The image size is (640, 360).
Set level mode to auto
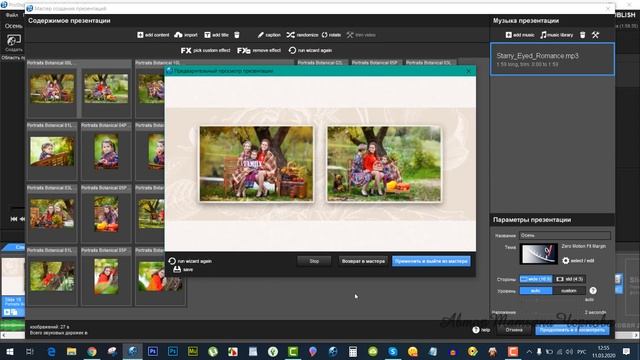pyautogui.click(x=536, y=291)
